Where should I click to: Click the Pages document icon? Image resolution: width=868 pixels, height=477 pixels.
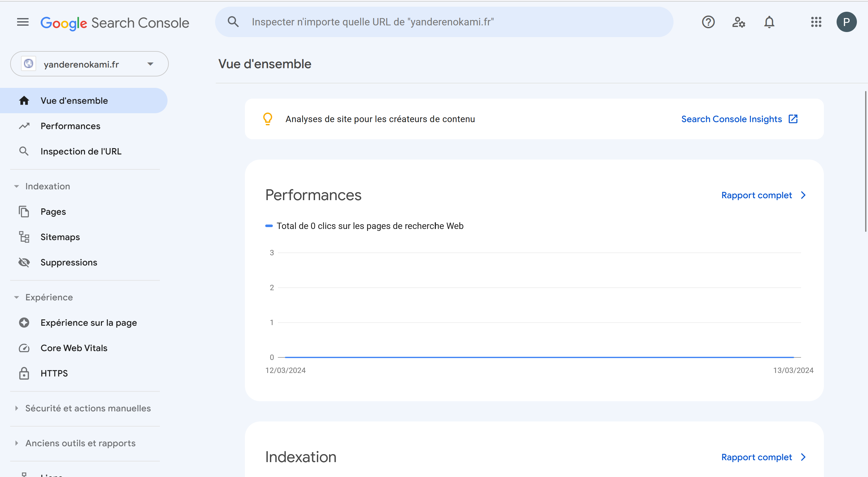[24, 212]
